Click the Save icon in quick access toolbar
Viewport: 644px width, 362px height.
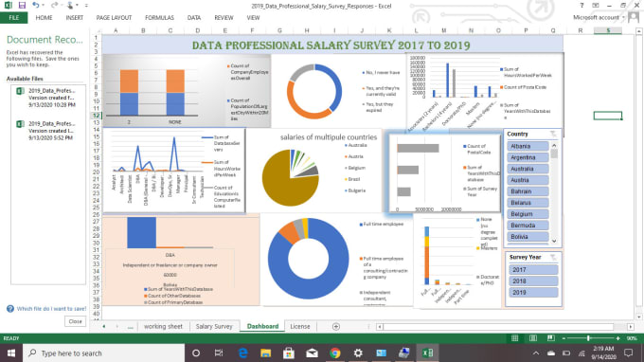pos(22,6)
